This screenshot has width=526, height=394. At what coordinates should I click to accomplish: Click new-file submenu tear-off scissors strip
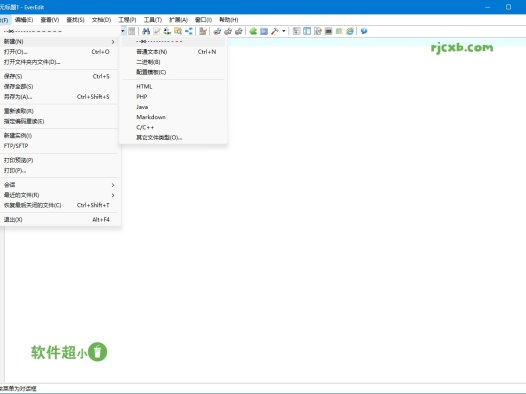coord(173,42)
